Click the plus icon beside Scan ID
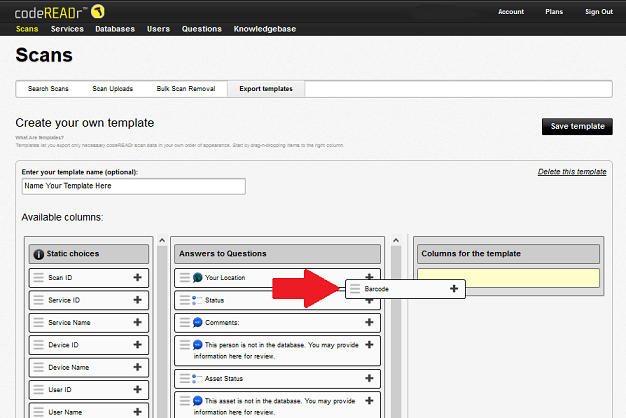The width and height of the screenshot is (626, 418). click(x=137, y=277)
